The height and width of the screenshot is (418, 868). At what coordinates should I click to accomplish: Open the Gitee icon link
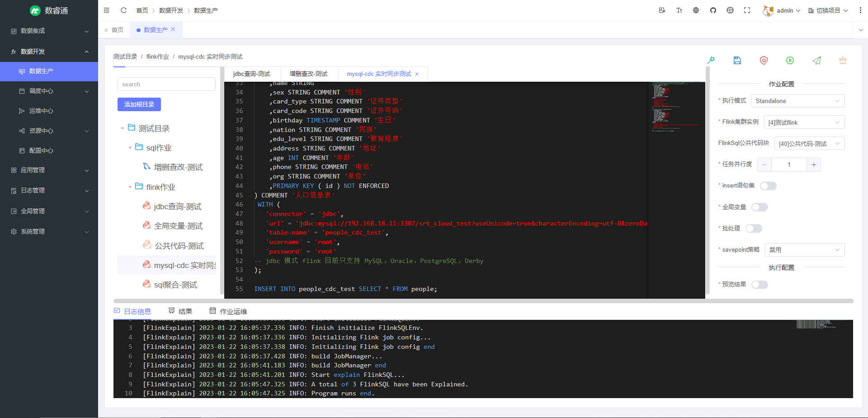point(730,10)
